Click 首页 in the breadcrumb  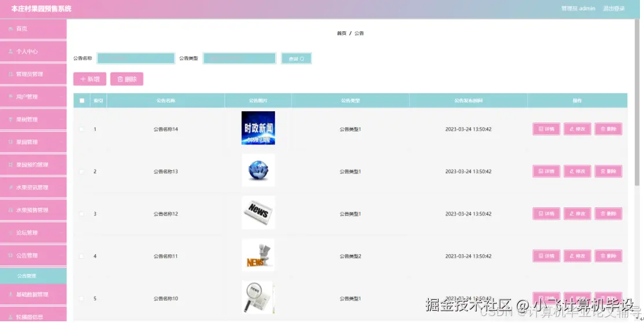342,34
